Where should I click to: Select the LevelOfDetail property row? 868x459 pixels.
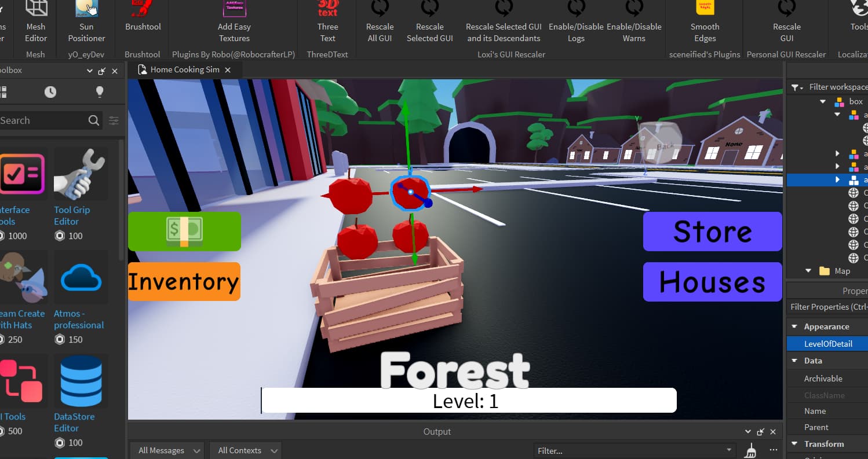(826, 343)
